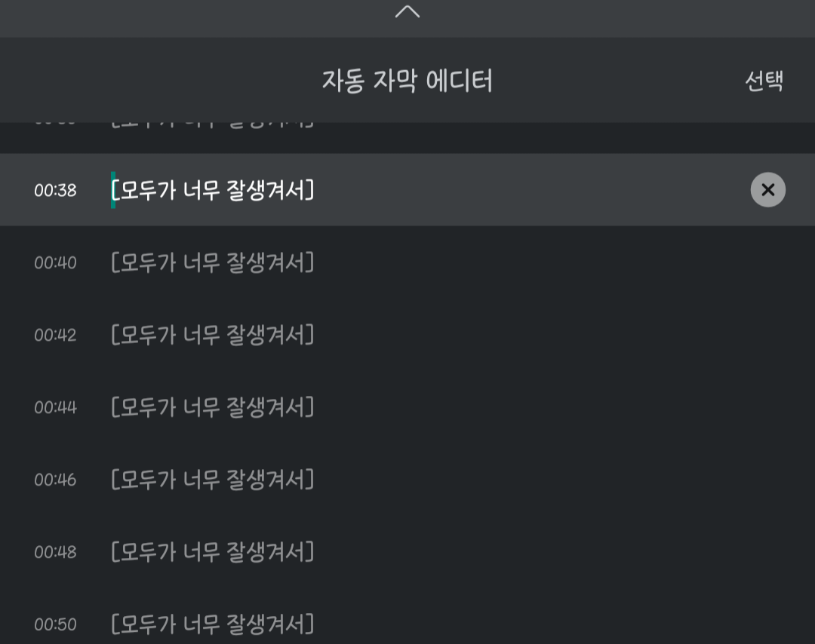Tap the 00:50 timestamp
Viewport: 815px width, 644px height.
55,625
